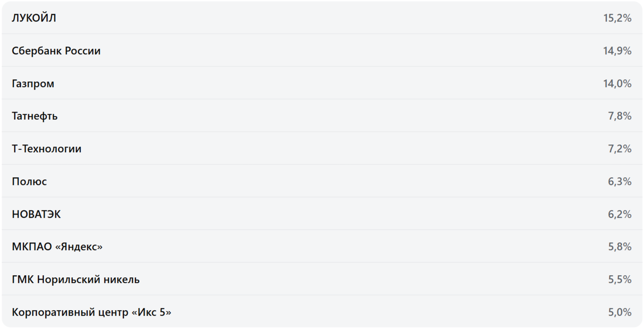Click the 6,2% share value
Image resolution: width=644 pixels, height=330 pixels.
619,214
